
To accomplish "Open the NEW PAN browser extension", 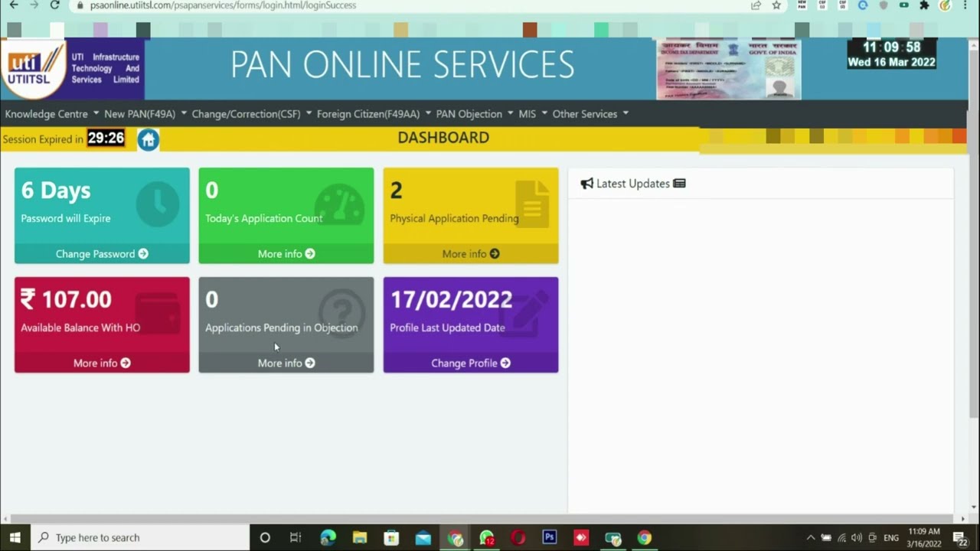I will [x=802, y=5].
